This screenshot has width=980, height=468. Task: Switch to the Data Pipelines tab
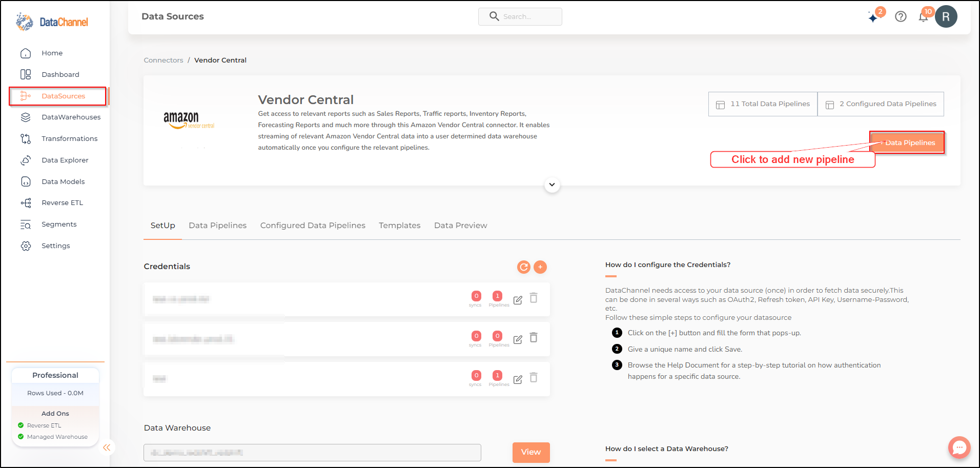tap(217, 226)
